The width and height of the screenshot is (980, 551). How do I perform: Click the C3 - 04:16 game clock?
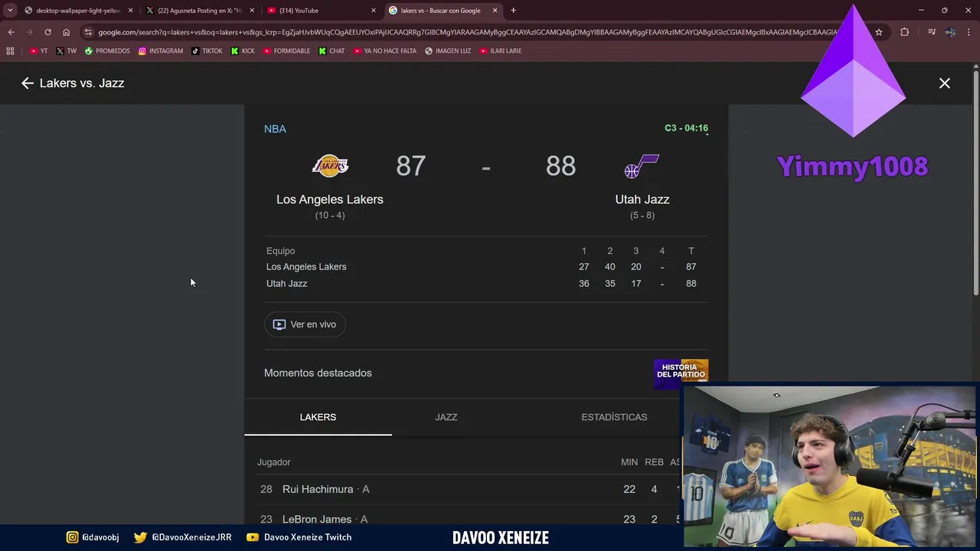tap(686, 128)
